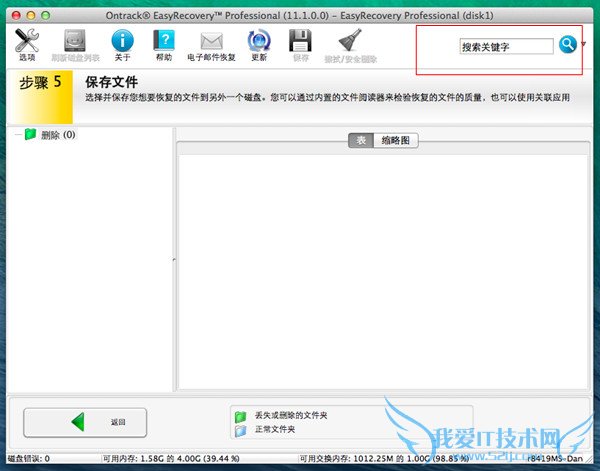Close the window with red button
The width and height of the screenshot is (600, 471).
(x=16, y=16)
